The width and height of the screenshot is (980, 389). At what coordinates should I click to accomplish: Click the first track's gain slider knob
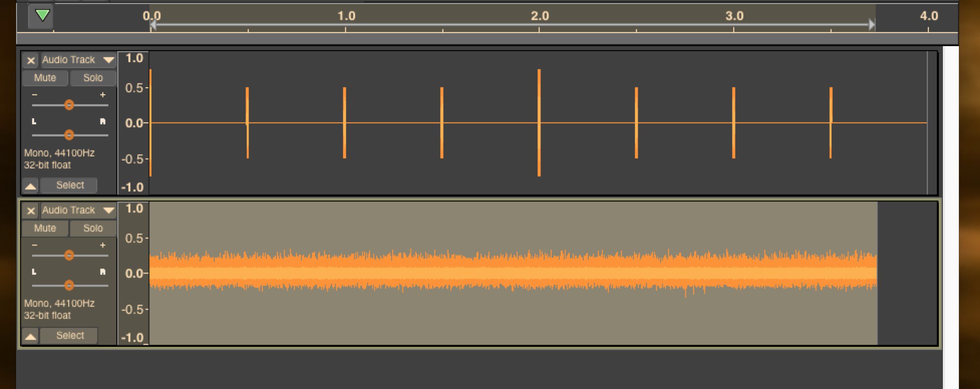click(69, 105)
